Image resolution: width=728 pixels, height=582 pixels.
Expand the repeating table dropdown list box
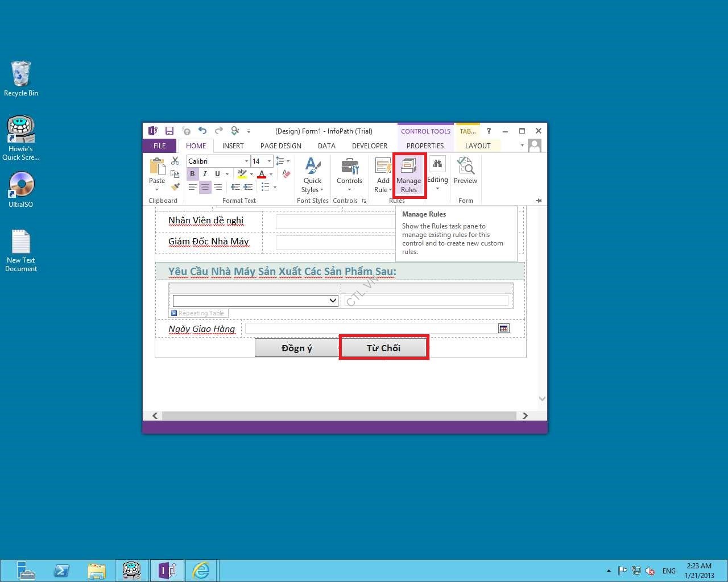tap(333, 301)
